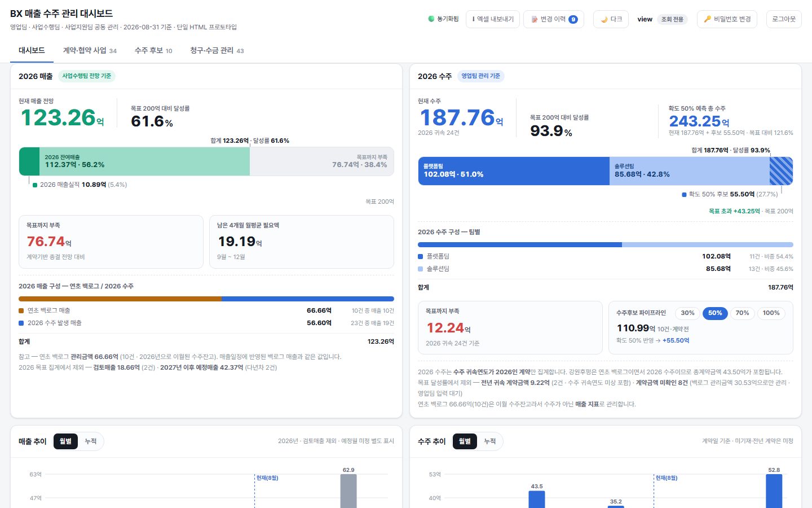Click the 엑셀 내보내기 export button

pos(493,19)
